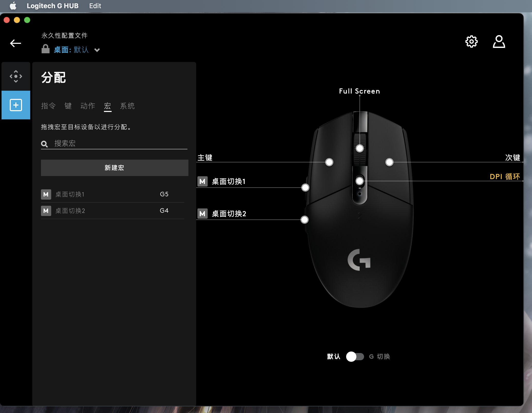Open the Edit menu in the menu bar
532x413 pixels.
click(x=95, y=6)
